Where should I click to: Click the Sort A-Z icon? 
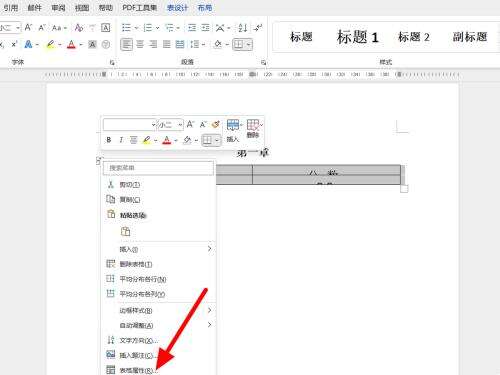pos(243,28)
